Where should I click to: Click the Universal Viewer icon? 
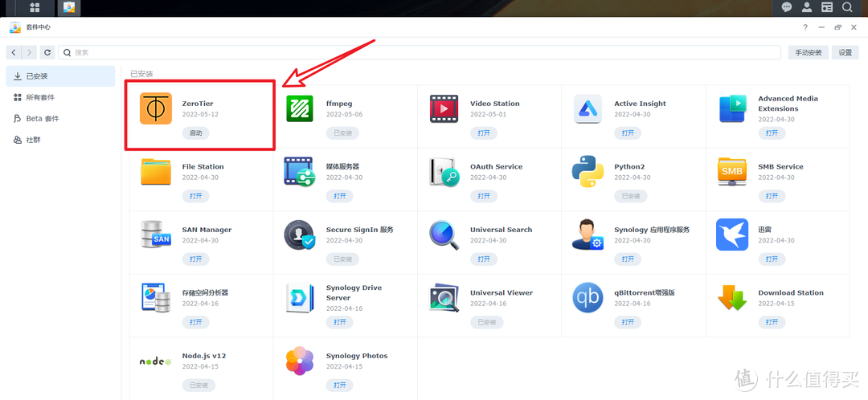click(x=444, y=298)
